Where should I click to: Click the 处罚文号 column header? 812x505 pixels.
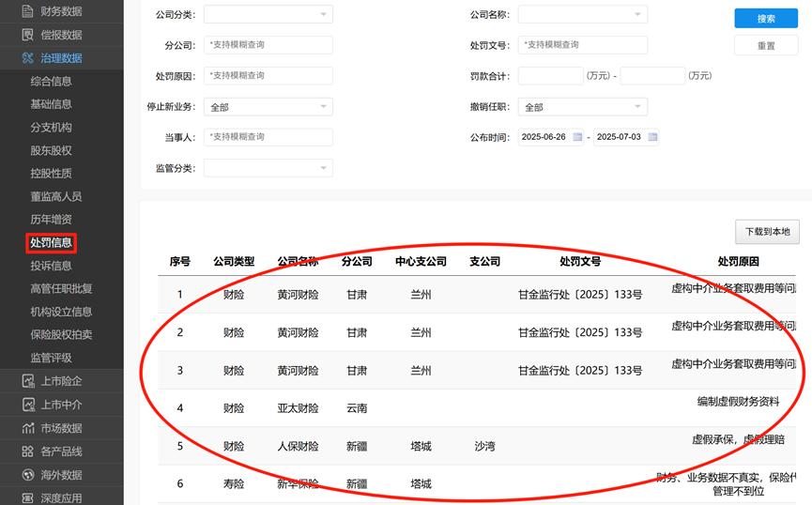(580, 262)
